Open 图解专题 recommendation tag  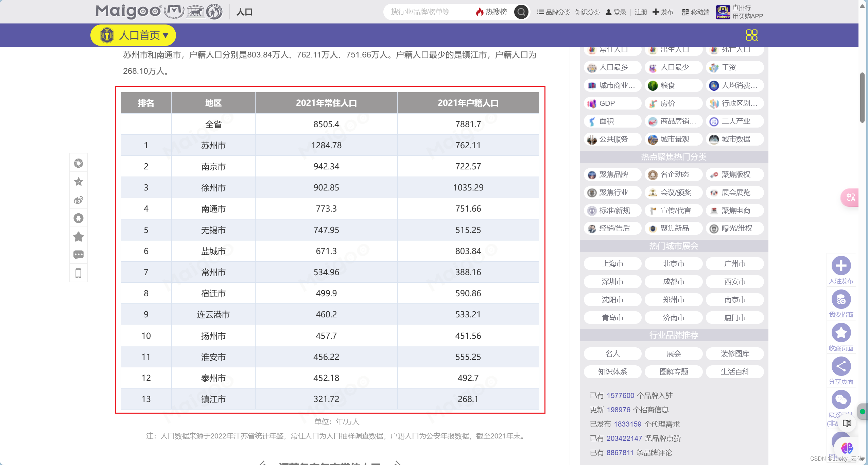(674, 372)
